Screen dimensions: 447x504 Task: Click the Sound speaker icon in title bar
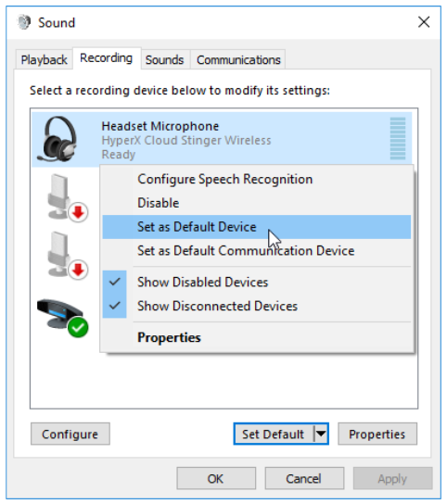pyautogui.click(x=24, y=22)
